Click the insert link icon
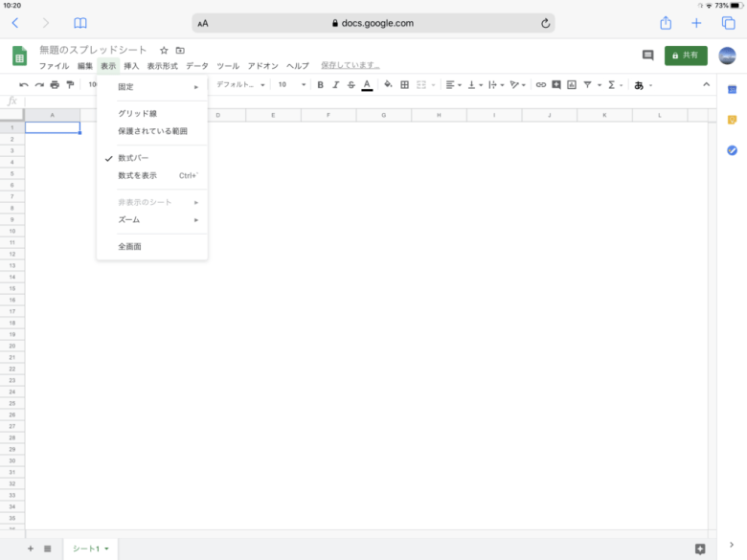Screen dimensions: 747x560 pyautogui.click(x=541, y=85)
